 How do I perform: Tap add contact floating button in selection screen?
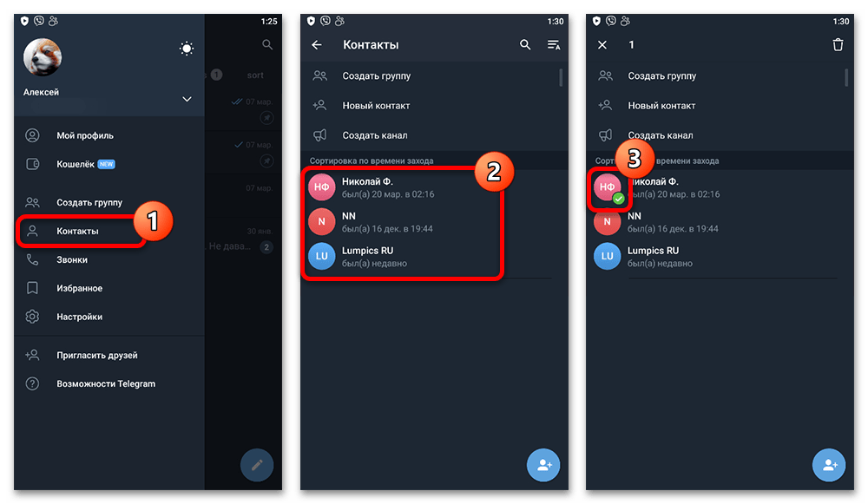pos(829,465)
